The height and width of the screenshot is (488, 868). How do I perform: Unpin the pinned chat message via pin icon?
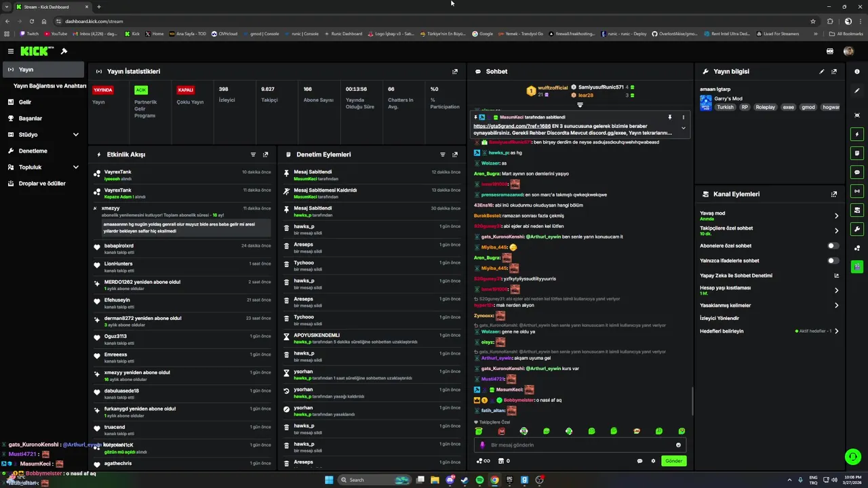[x=670, y=117]
